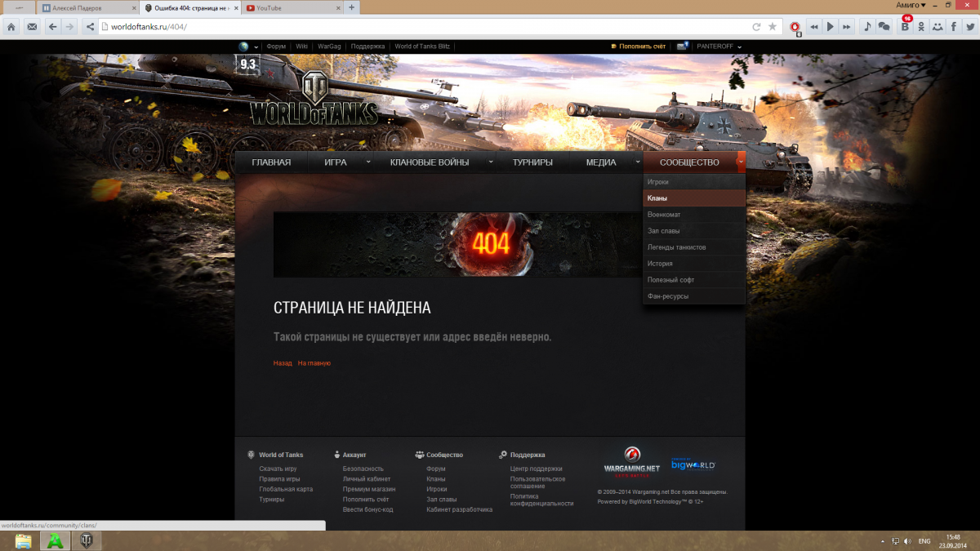This screenshot has width=980, height=551.
Task: Click the globe region selector icon
Action: click(243, 47)
